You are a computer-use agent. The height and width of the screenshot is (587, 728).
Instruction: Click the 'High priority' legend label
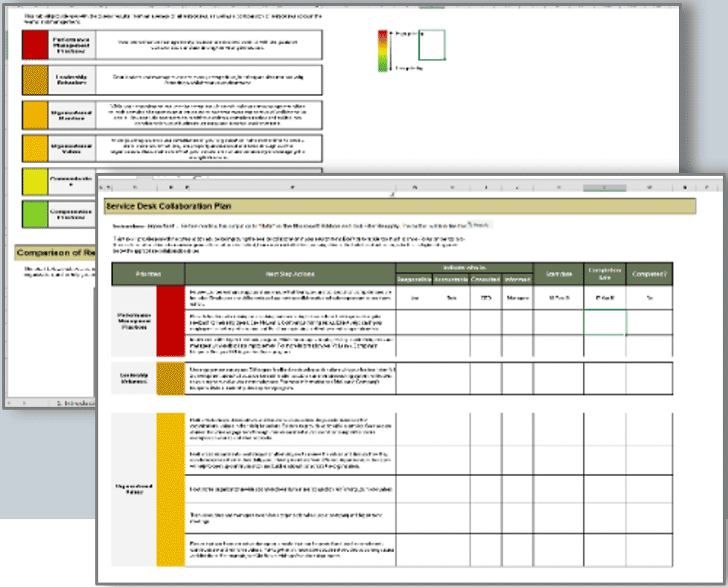[408, 34]
